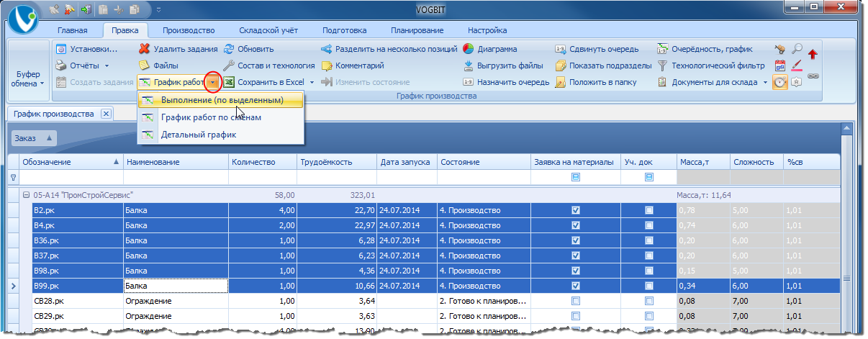The width and height of the screenshot is (868, 339).
Task: Collapse the 05-A14 ПромСтройСервис group
Action: [x=27, y=195]
